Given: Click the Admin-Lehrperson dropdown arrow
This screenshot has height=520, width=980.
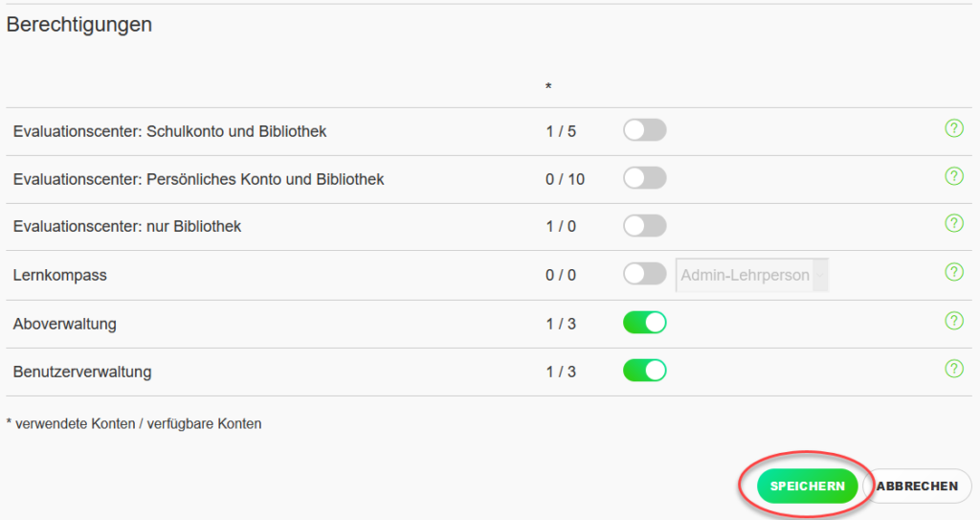Looking at the screenshot, I should [820, 276].
